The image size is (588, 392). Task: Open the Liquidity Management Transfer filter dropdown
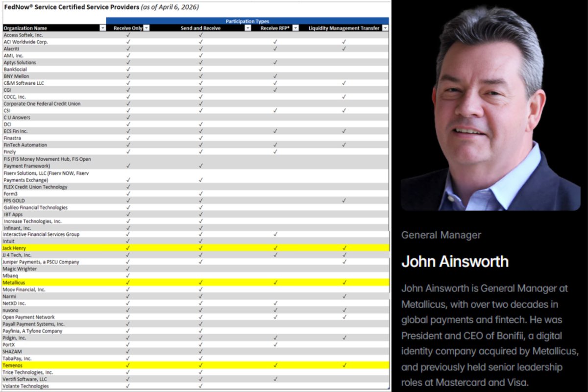[385, 28]
